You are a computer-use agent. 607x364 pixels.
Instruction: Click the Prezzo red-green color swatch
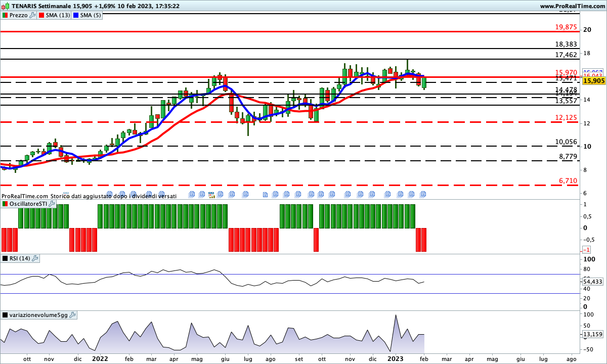coord(5,15)
